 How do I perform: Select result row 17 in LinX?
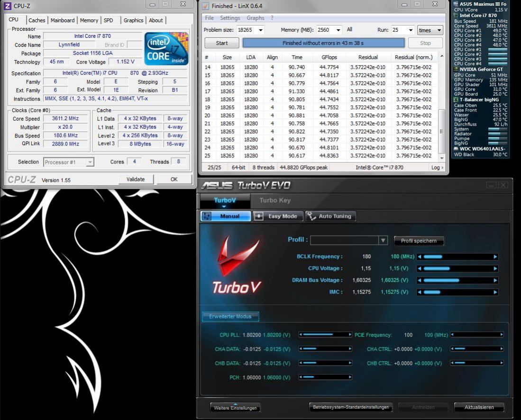(x=320, y=91)
